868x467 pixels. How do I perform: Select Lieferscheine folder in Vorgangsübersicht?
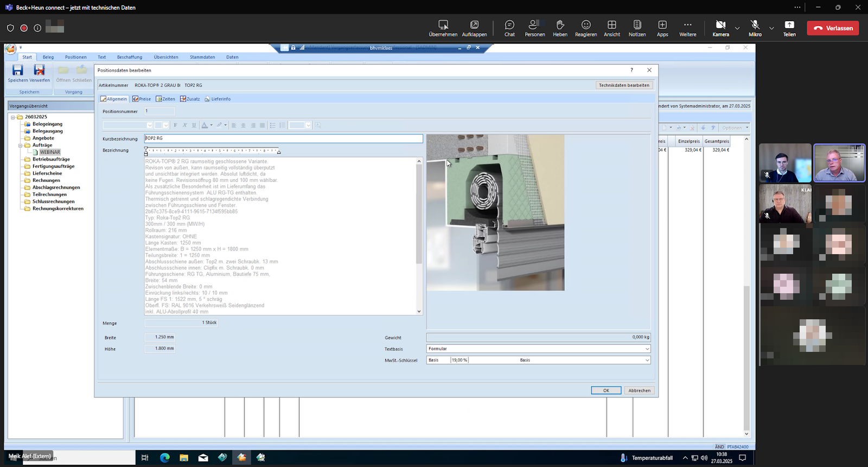tap(47, 173)
